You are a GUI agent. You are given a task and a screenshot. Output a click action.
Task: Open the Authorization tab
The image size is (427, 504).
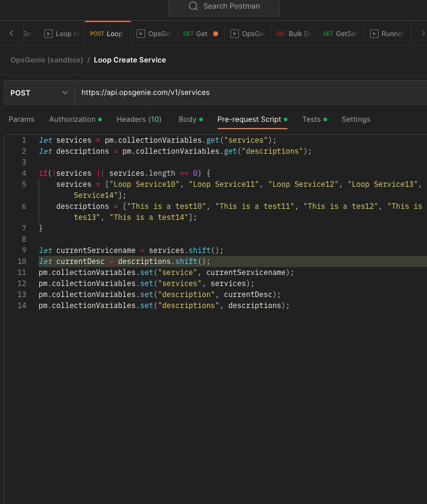75,119
